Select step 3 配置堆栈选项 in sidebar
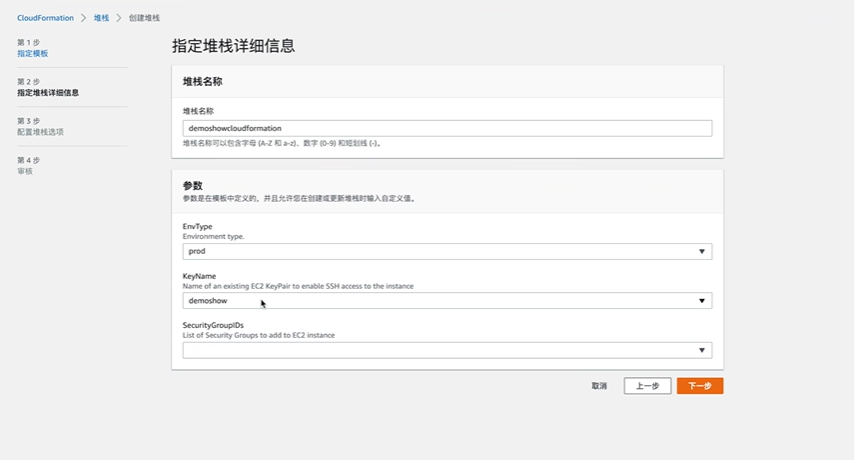855x460 pixels. [40, 131]
